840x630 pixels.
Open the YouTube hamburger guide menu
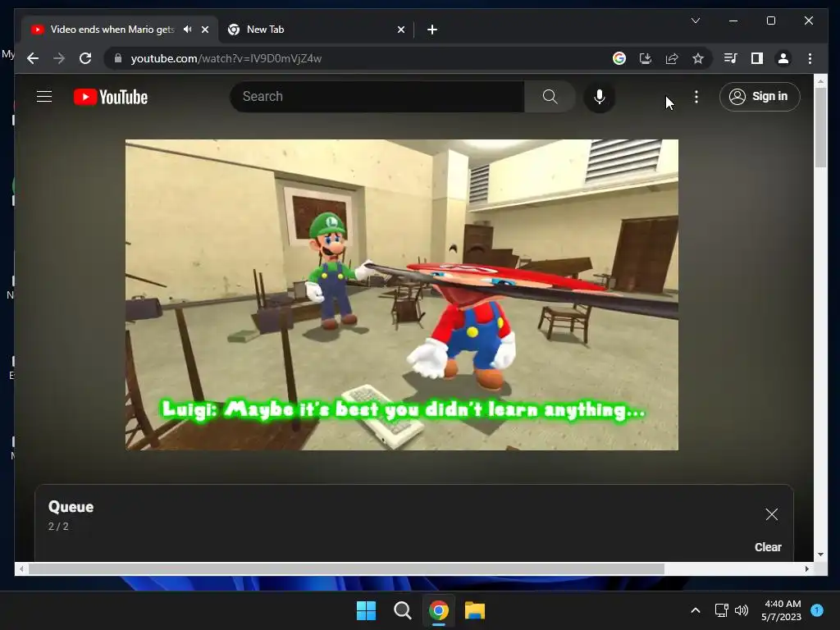44,97
